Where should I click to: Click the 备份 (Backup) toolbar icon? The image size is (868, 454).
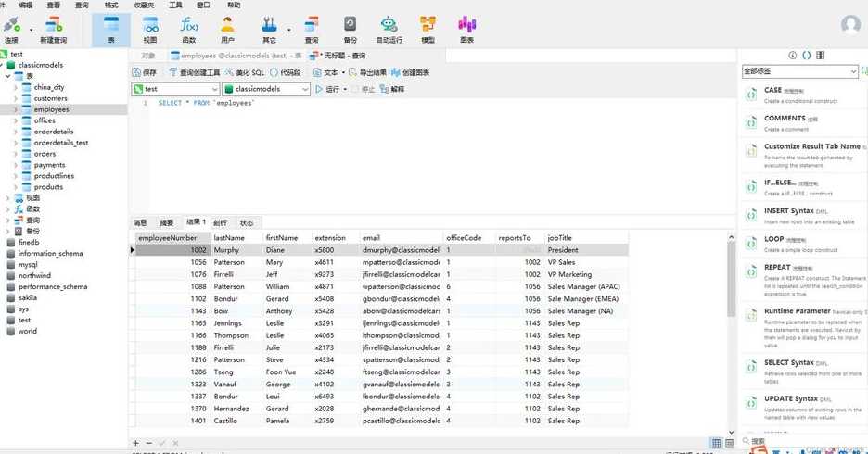[351, 30]
